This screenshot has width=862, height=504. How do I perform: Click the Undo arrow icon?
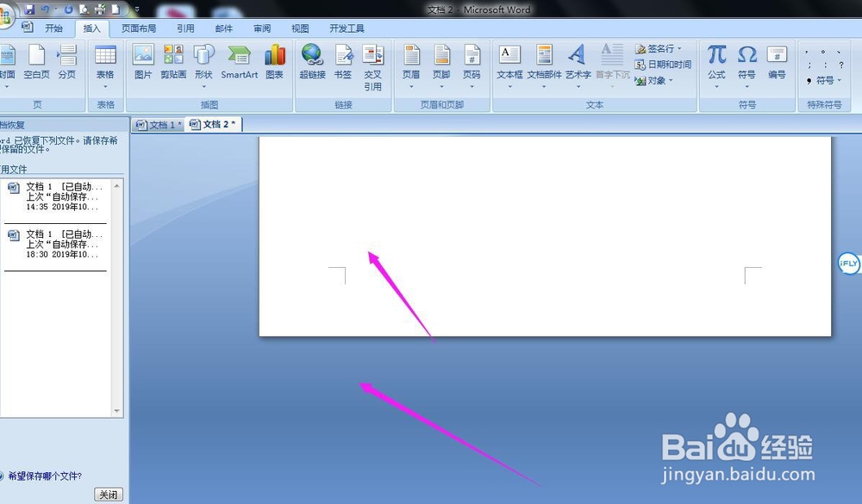[x=45, y=9]
